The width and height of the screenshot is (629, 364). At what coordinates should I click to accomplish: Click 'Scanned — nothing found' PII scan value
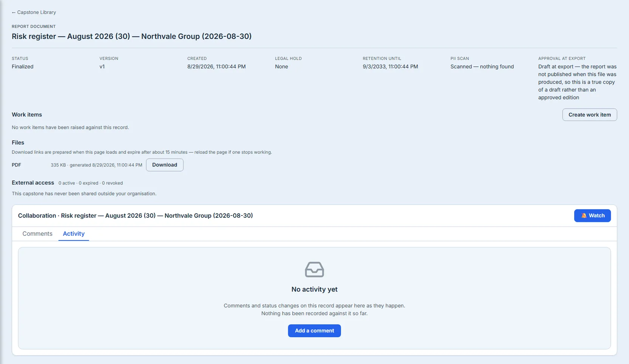coord(482,67)
